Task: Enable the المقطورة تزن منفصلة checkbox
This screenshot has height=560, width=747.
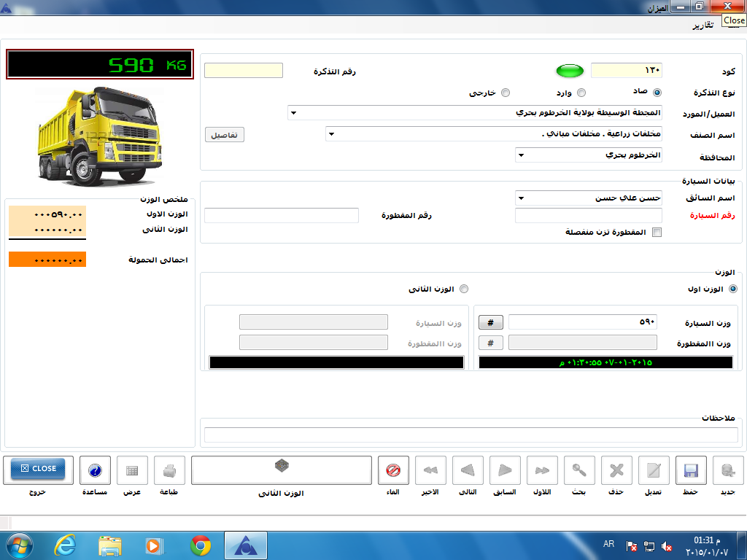Action: point(657,233)
